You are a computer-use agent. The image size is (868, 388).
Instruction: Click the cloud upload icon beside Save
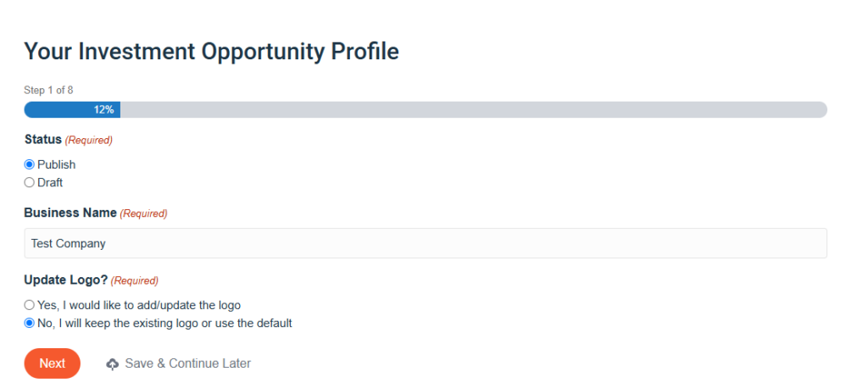[113, 363]
